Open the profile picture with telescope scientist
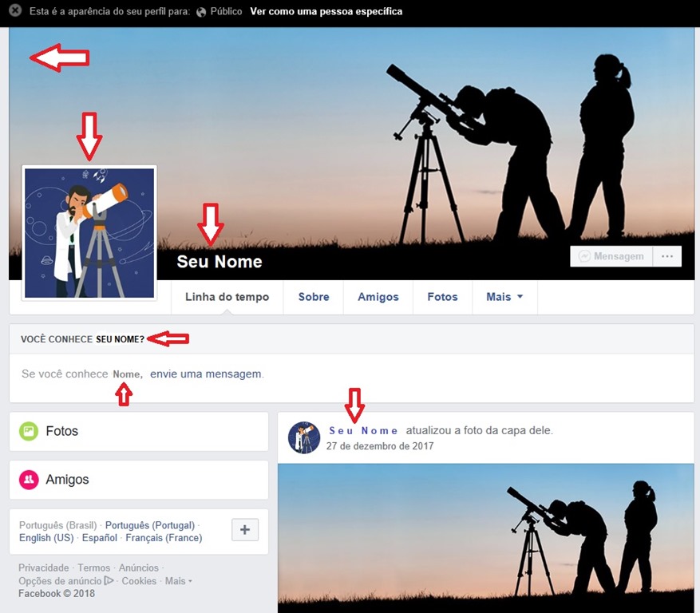The height and width of the screenshot is (613, 700). pyautogui.click(x=89, y=233)
